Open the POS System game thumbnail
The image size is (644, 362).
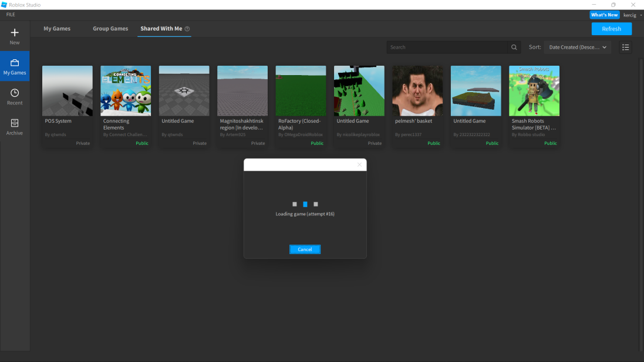(67, 90)
